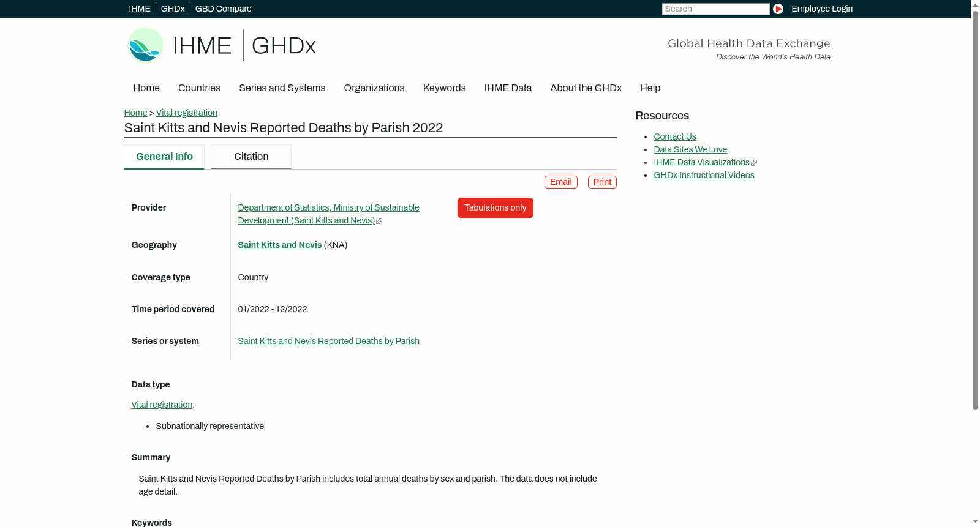Screen dimensions: 980x527
Task: Click the 'Summary' section heading
Action: pyautogui.click(x=151, y=457)
